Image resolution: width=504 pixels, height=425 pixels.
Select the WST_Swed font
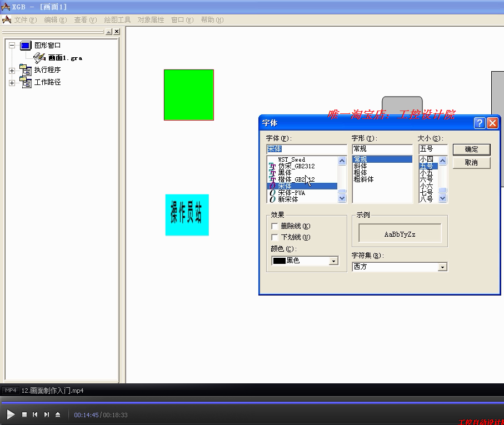coord(292,159)
